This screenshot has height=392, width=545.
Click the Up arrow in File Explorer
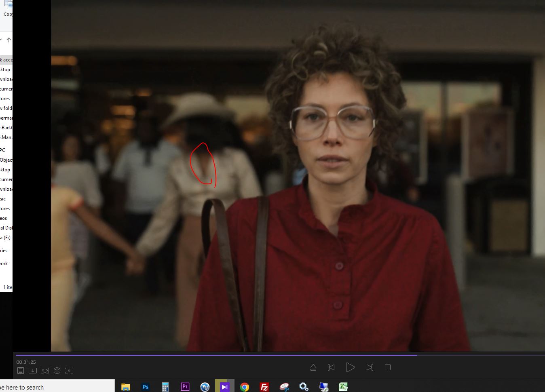(8, 40)
